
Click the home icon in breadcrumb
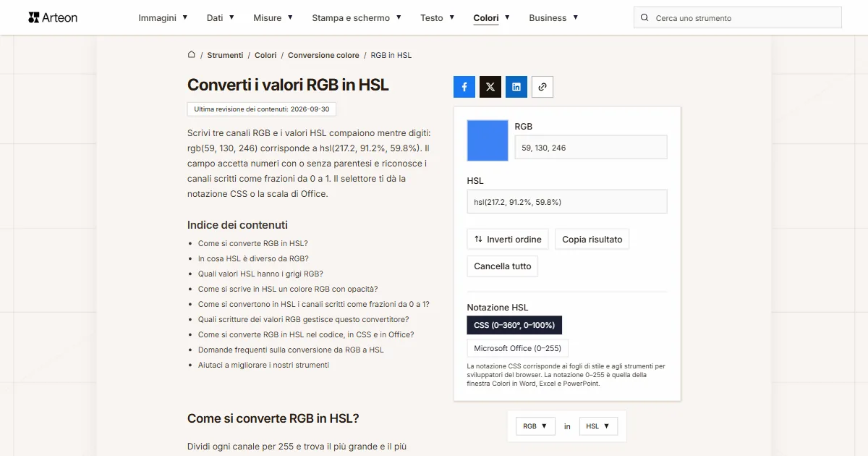click(x=192, y=54)
